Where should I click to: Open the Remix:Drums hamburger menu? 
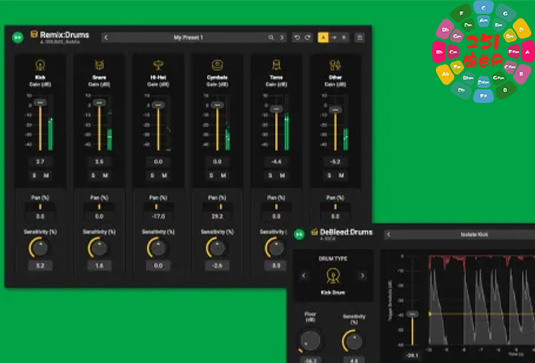360,37
